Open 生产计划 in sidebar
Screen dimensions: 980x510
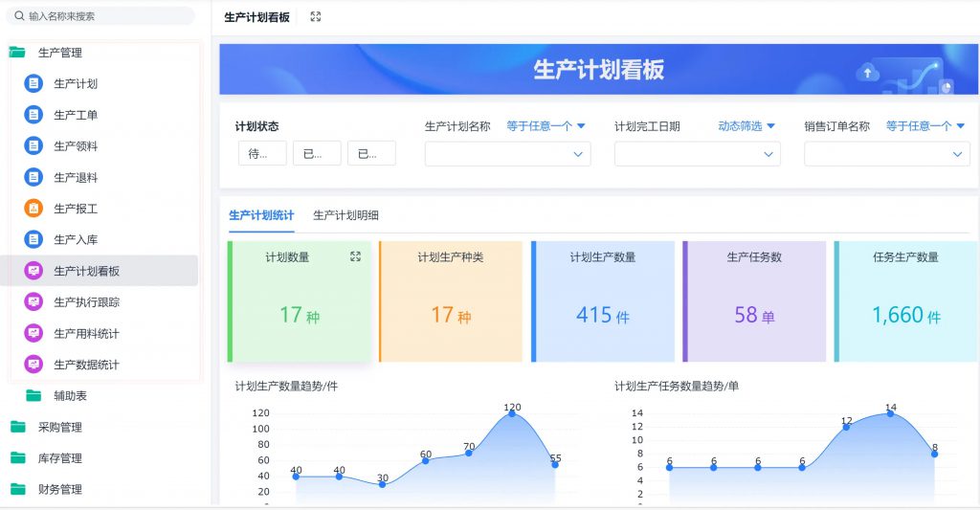pos(76,84)
